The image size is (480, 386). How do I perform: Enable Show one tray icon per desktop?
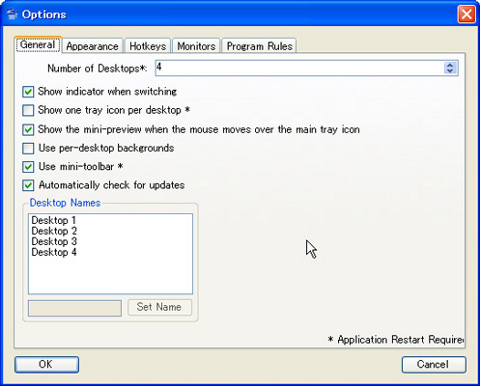point(28,110)
